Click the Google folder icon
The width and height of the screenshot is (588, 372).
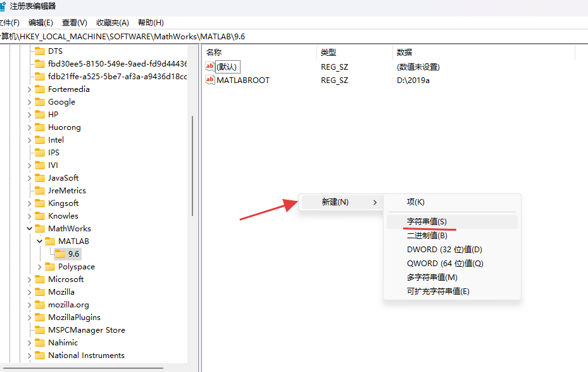pyautogui.click(x=40, y=102)
